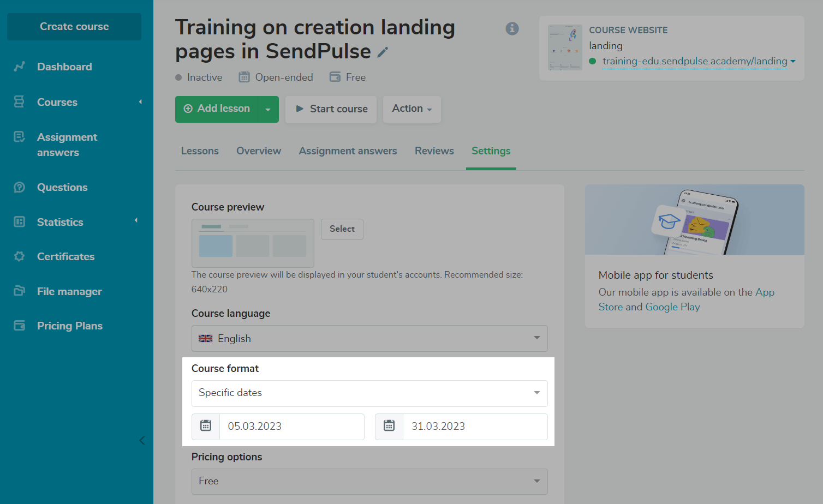Image resolution: width=823 pixels, height=504 pixels.
Task: Expand the Add lesson dropdown arrow
Action: pos(268,110)
